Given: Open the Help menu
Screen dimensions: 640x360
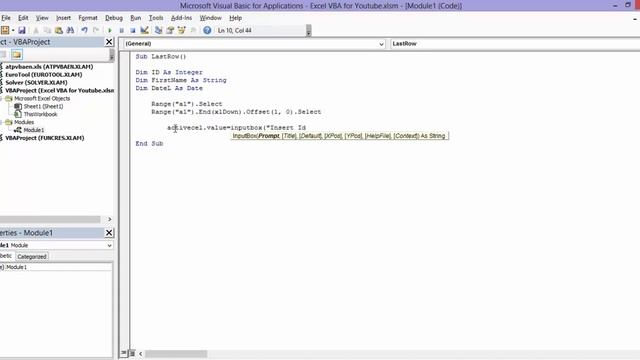Looking at the screenshot, I should (236, 18).
